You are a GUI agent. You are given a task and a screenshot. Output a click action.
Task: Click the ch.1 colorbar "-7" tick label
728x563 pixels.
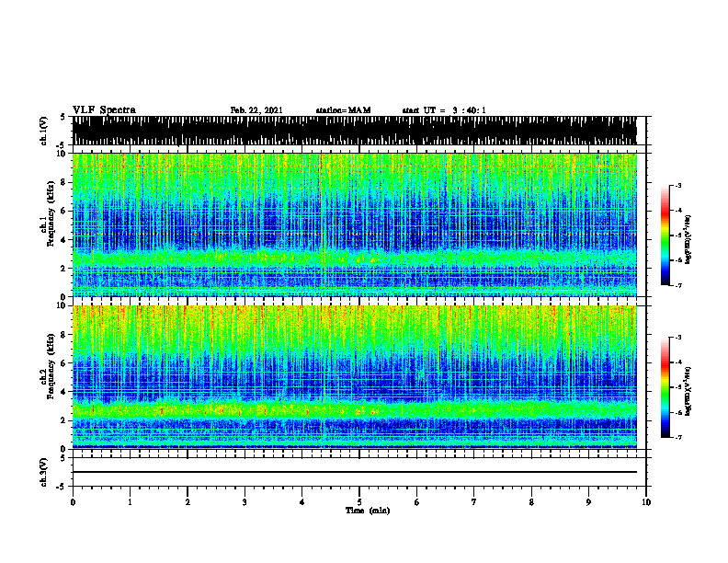[x=678, y=285]
